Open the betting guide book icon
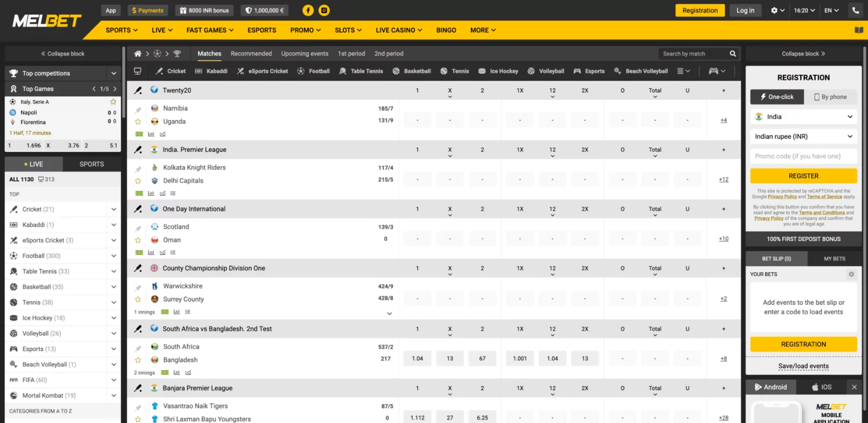The width and height of the screenshot is (868, 423). point(859,30)
